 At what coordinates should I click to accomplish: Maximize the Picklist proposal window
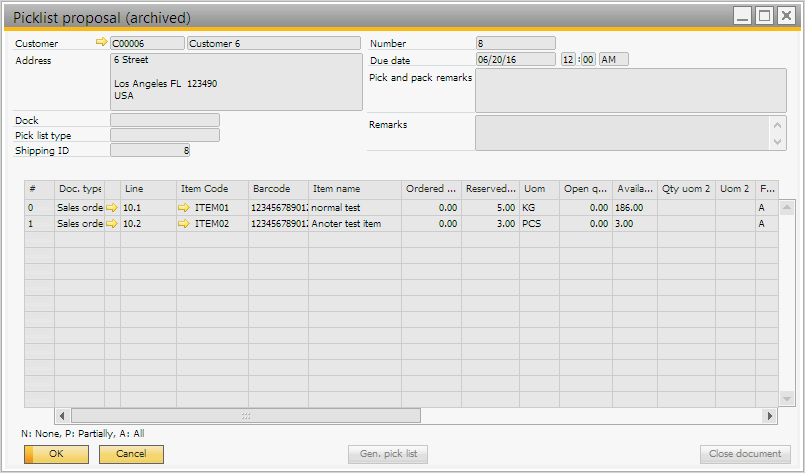tap(765, 16)
